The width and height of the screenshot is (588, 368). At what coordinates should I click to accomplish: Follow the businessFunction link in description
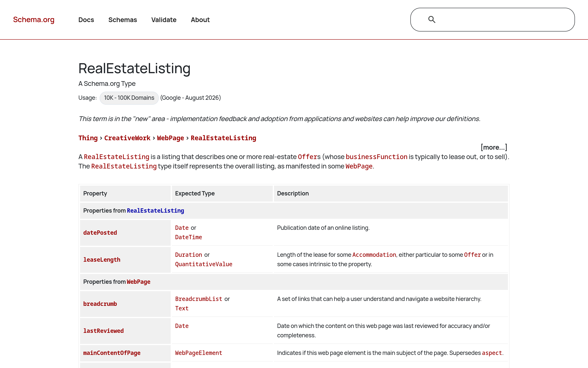point(376,157)
